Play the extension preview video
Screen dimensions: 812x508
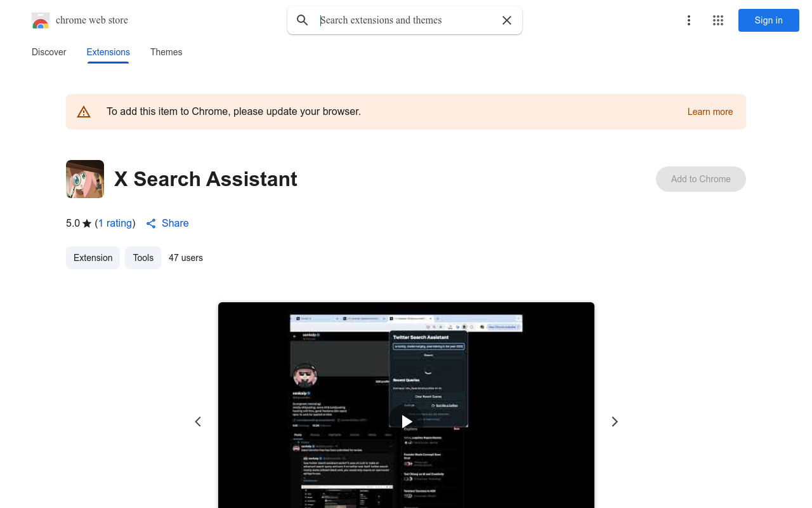[x=407, y=421]
